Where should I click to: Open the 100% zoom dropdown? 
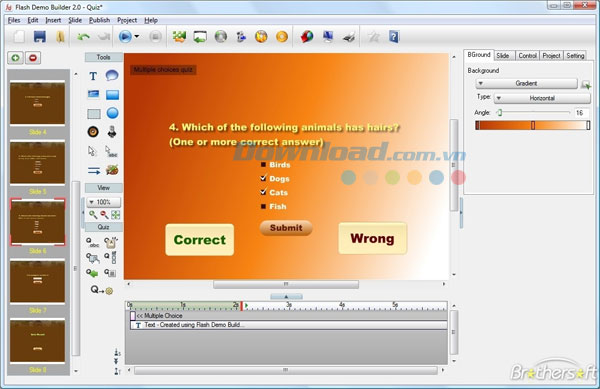click(103, 202)
